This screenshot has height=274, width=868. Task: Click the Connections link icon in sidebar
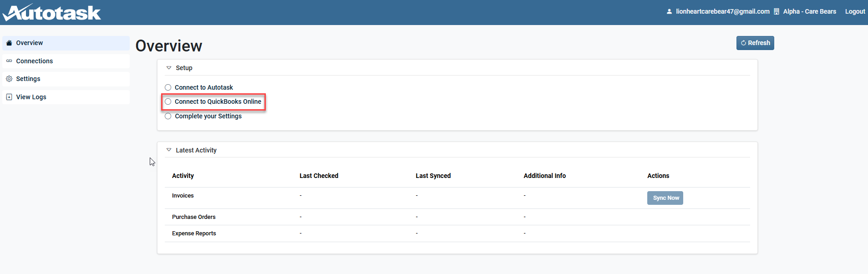(x=9, y=61)
